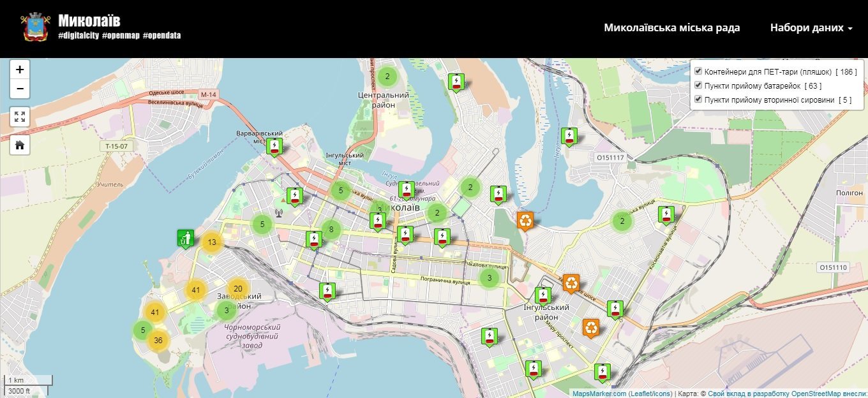
Task: Disable the secondary raw materials points checkbox
Action: coord(698,99)
